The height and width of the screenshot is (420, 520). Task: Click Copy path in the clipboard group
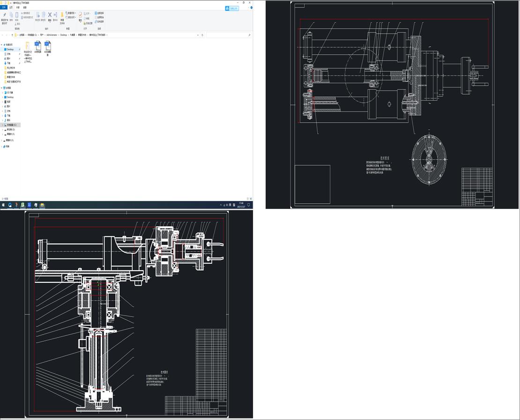26,13
